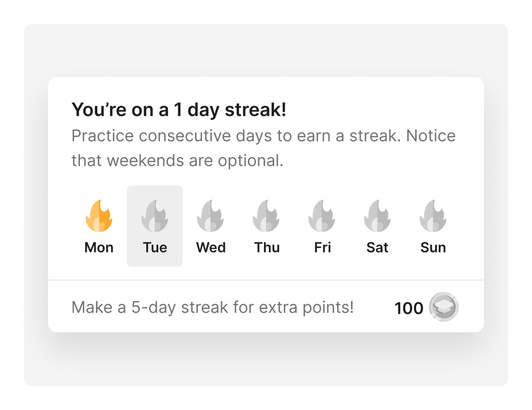Select the gray Tuesday flame icon
532x410 pixels.
pos(155,216)
